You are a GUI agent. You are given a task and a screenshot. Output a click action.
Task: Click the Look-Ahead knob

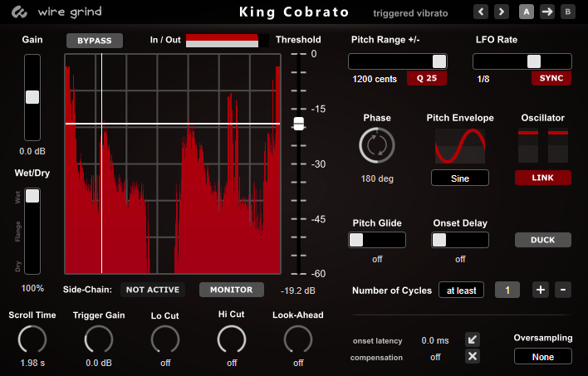click(x=298, y=339)
